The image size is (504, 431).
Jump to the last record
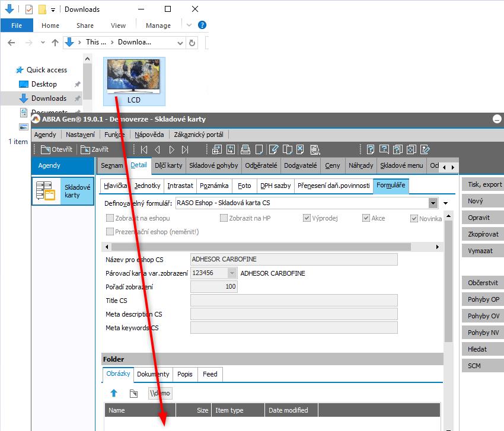185,150
